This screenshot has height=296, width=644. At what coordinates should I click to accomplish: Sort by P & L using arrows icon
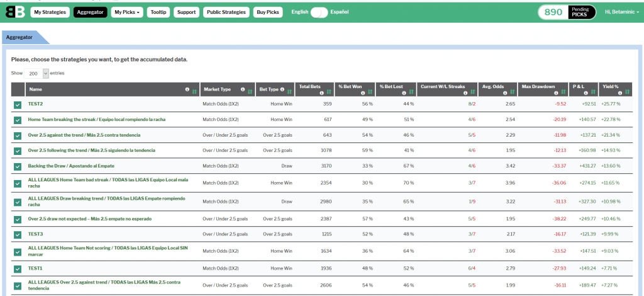(x=594, y=92)
